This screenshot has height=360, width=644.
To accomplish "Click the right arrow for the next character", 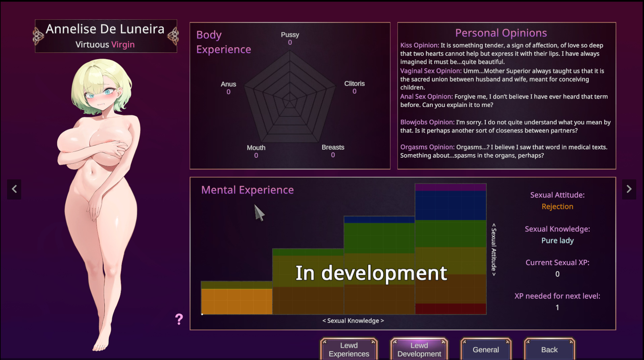I will [629, 189].
